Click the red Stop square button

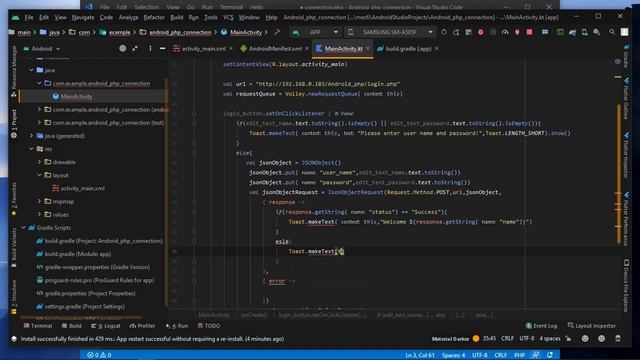529,32
